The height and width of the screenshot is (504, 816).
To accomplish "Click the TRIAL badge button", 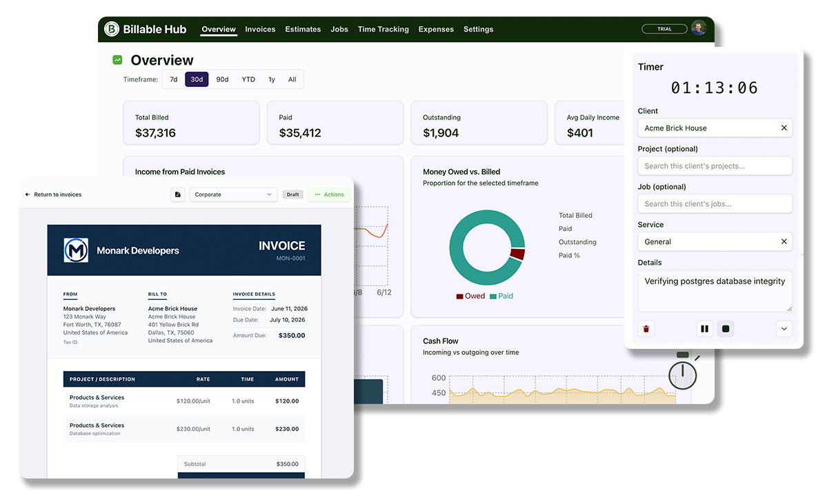I will tap(664, 29).
